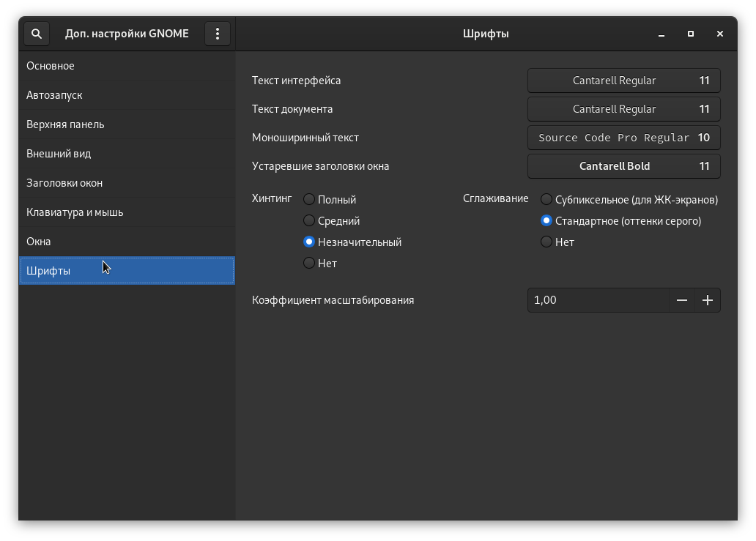The width and height of the screenshot is (756, 541).
Task: Choose "Субпиксельное" antialiasing radio button
Action: (546, 199)
